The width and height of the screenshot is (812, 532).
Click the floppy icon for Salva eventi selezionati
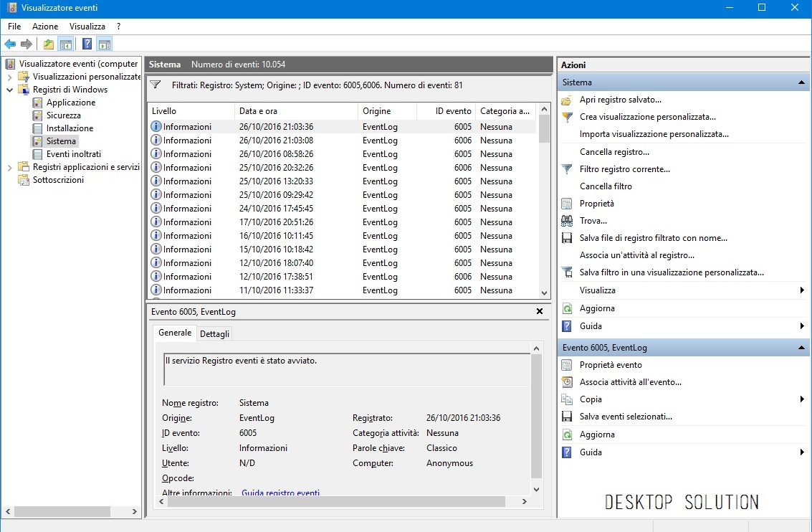(567, 417)
